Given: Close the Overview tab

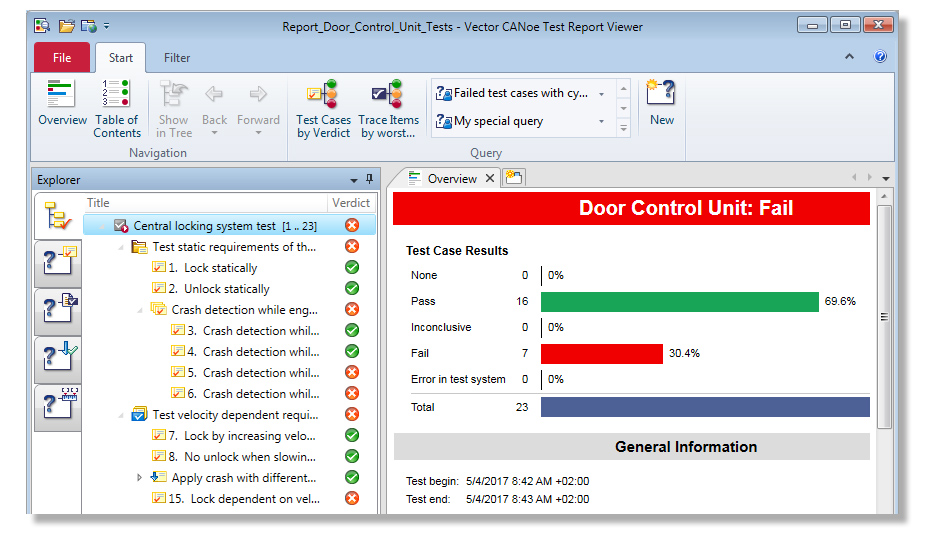Looking at the screenshot, I should pos(490,178).
